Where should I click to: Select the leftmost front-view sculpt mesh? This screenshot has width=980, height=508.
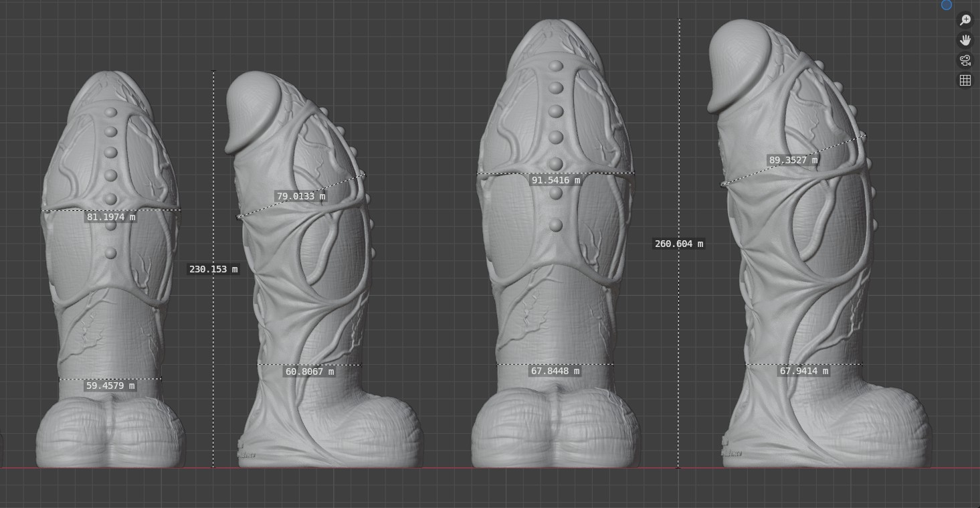[x=110, y=301]
